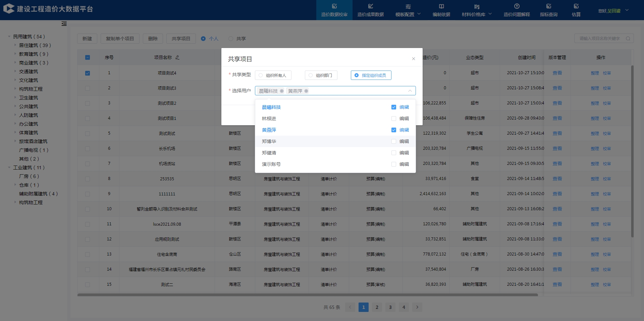Open the 造价数据校审 tab

click(x=334, y=10)
